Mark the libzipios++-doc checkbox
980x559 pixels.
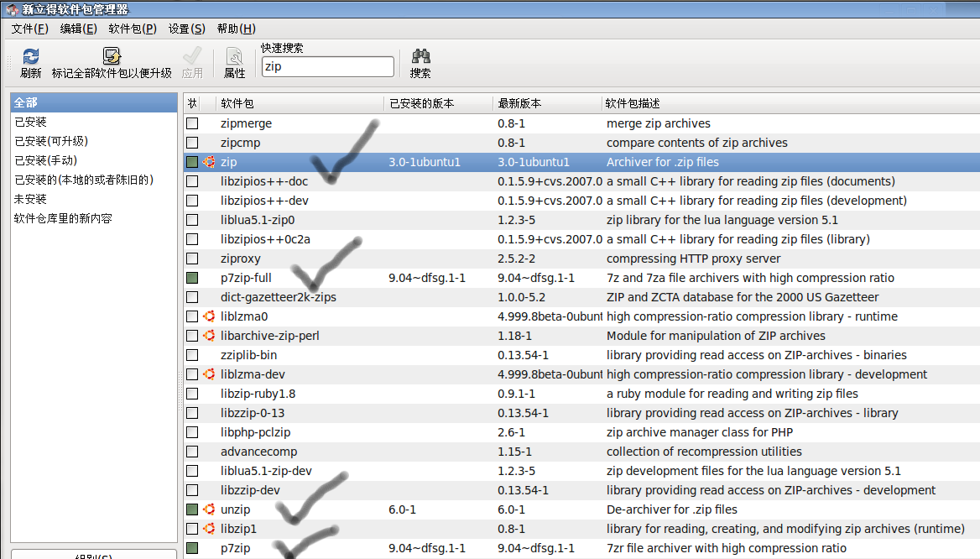coord(192,181)
